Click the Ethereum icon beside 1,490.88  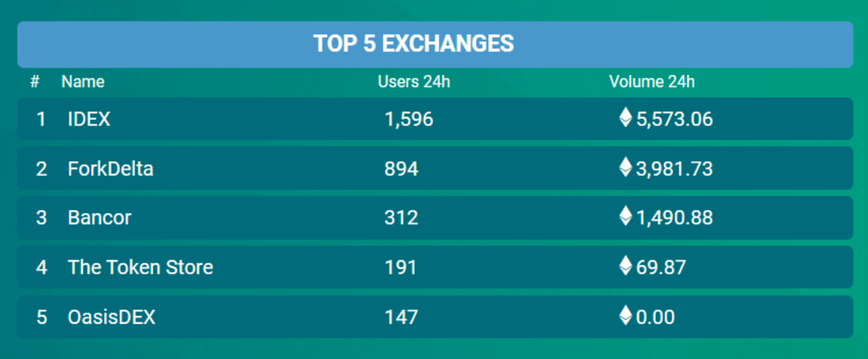626,215
